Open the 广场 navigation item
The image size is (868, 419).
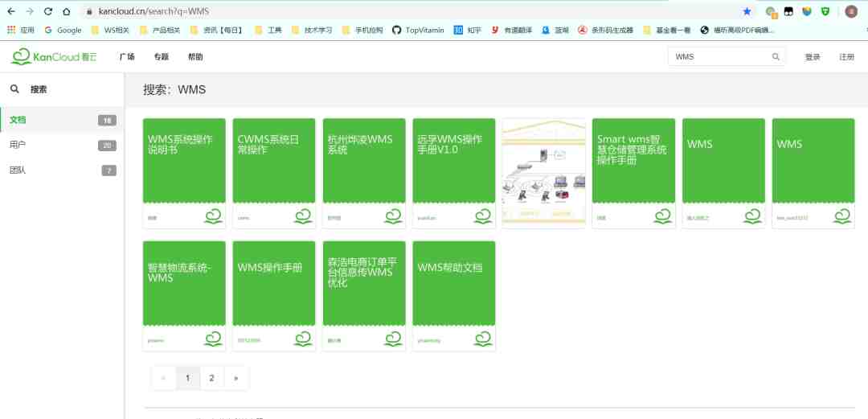(127, 56)
